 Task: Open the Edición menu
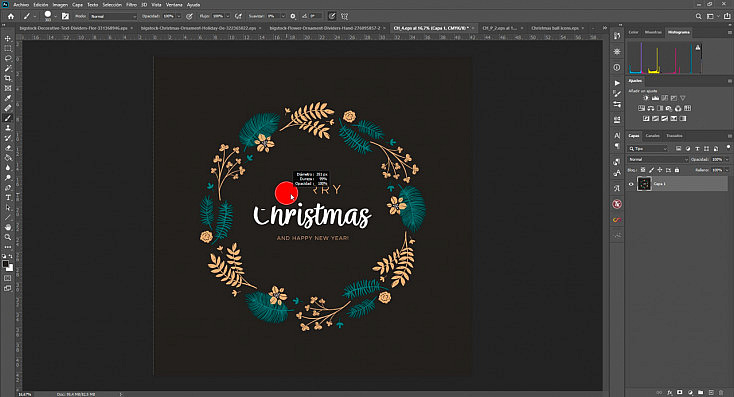[x=41, y=5]
